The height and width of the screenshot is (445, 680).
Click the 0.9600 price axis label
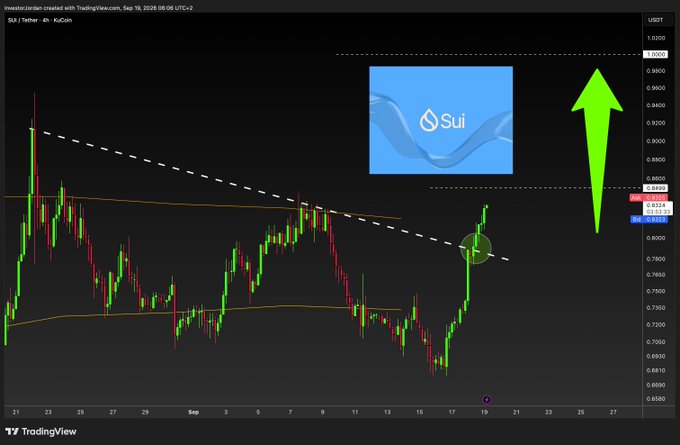656,88
